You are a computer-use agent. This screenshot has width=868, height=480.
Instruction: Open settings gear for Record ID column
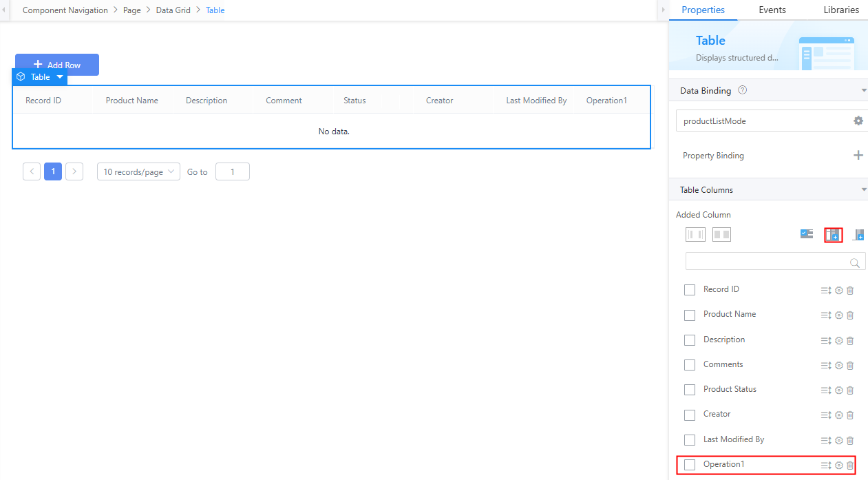[839, 291]
